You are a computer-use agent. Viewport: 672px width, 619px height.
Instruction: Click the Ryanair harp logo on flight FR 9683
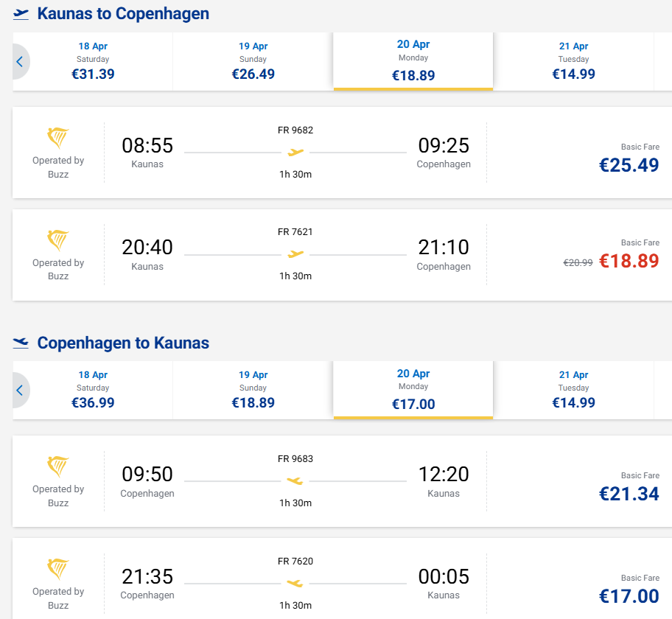click(x=58, y=466)
